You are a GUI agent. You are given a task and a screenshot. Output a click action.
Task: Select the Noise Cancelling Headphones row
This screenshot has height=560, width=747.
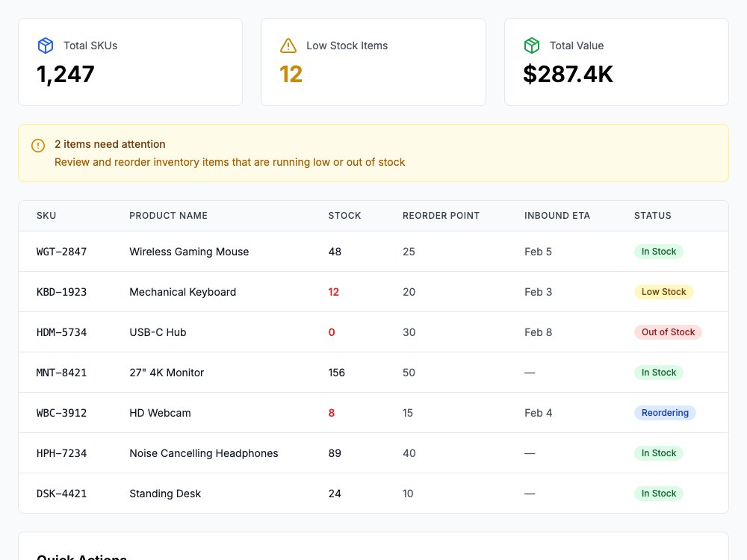(373, 453)
